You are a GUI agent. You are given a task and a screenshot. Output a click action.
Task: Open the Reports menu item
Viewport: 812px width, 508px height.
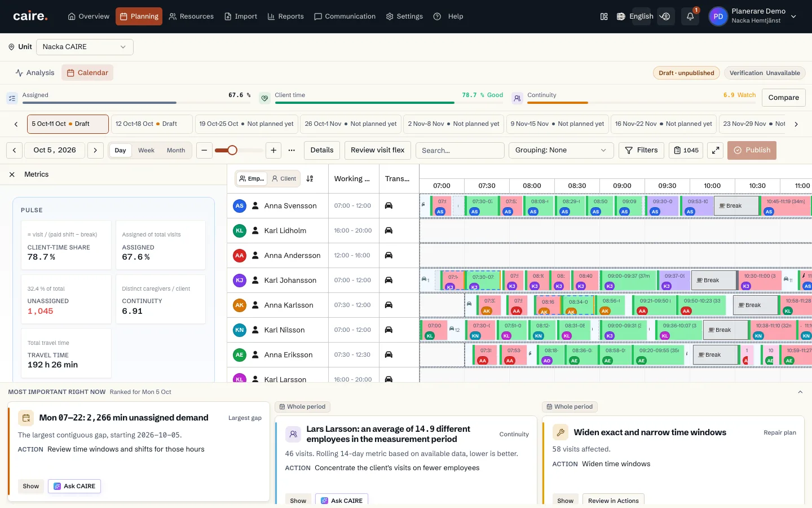tap(285, 16)
